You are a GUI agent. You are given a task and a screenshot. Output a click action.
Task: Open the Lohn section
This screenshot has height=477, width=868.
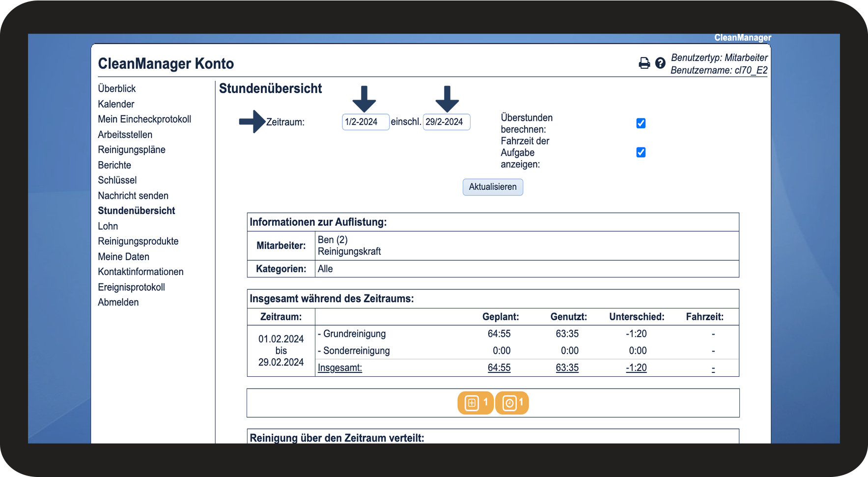tap(108, 226)
